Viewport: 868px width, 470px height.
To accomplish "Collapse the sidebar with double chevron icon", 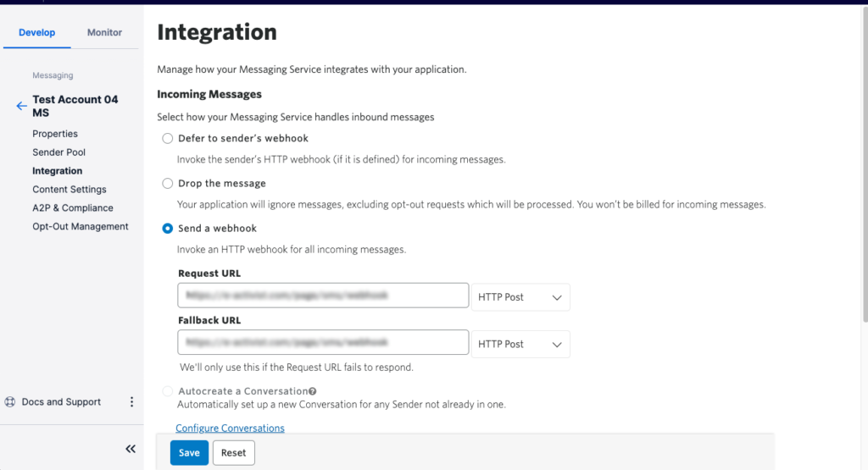I will click(x=131, y=449).
